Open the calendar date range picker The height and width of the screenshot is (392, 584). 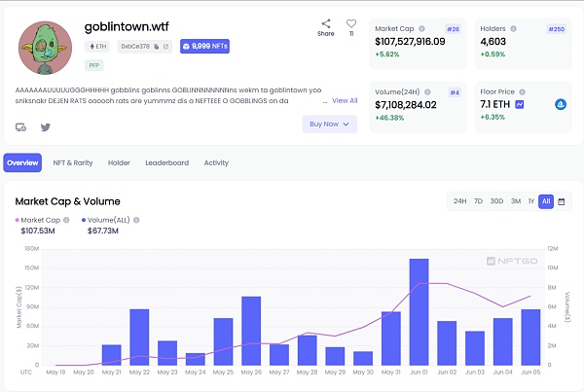(x=562, y=201)
